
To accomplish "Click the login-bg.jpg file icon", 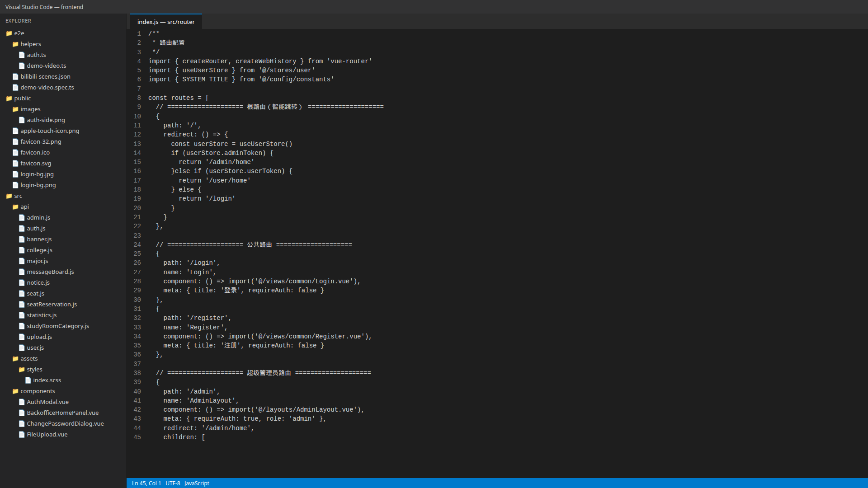I will (x=15, y=174).
